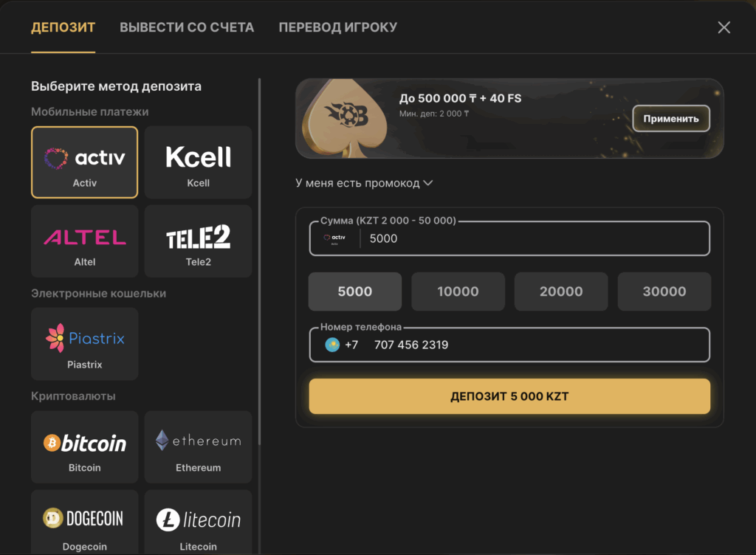Choose Ethereum as deposit method
The image size is (756, 555).
[x=198, y=447]
